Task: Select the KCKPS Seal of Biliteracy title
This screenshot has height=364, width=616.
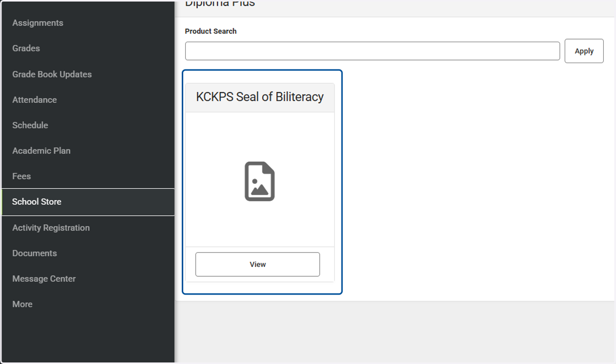Action: pyautogui.click(x=260, y=97)
